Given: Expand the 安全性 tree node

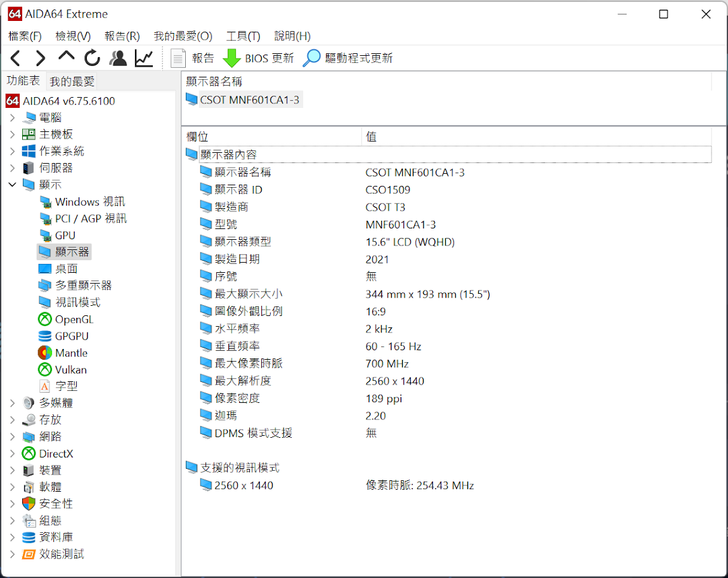Looking at the screenshot, I should tap(13, 504).
